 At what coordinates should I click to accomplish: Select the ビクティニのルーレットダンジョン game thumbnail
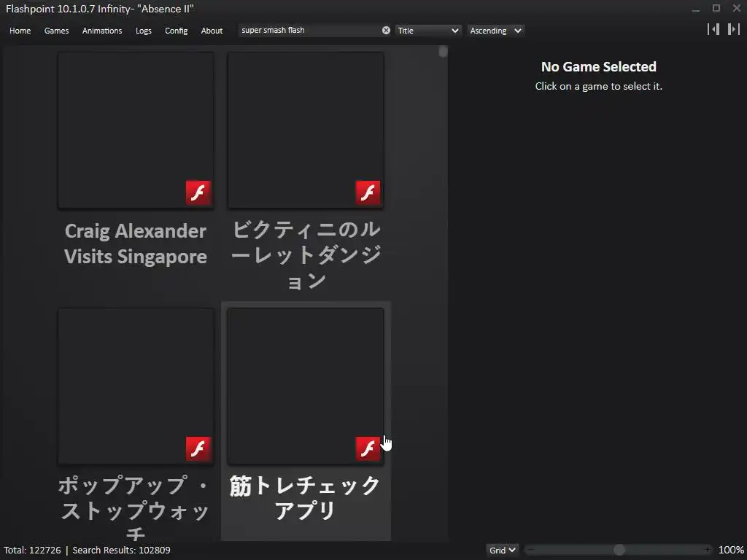pyautogui.click(x=306, y=131)
